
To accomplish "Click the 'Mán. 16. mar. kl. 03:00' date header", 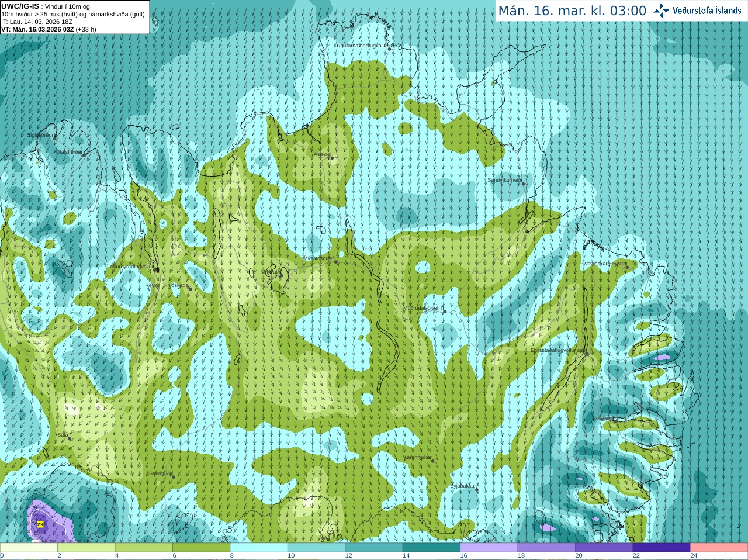I will 572,11.
